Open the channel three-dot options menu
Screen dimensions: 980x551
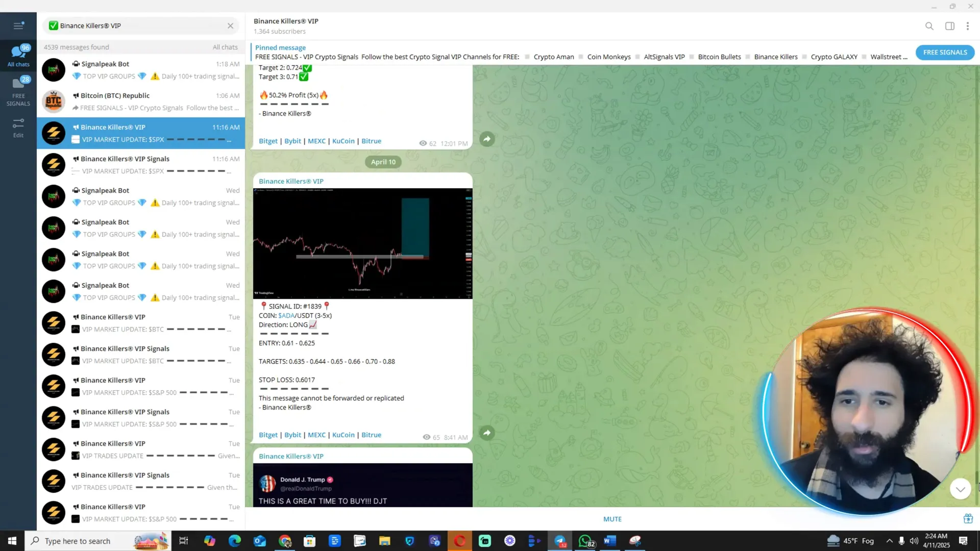pos(967,26)
